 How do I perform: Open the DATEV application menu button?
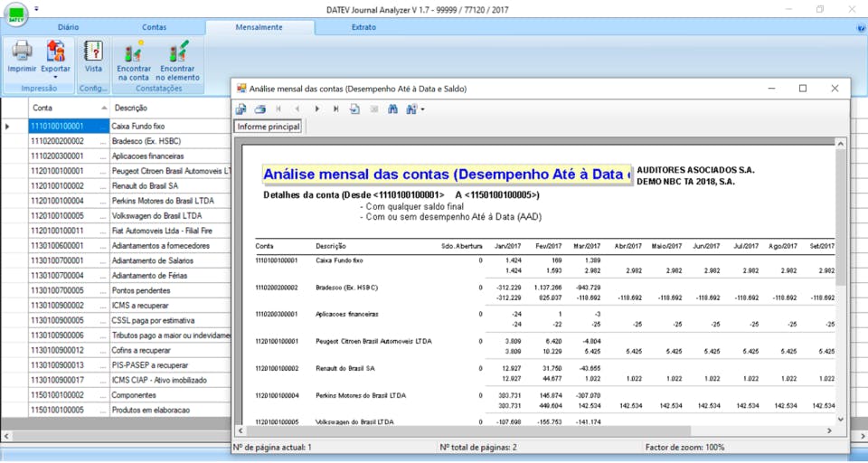[x=16, y=14]
